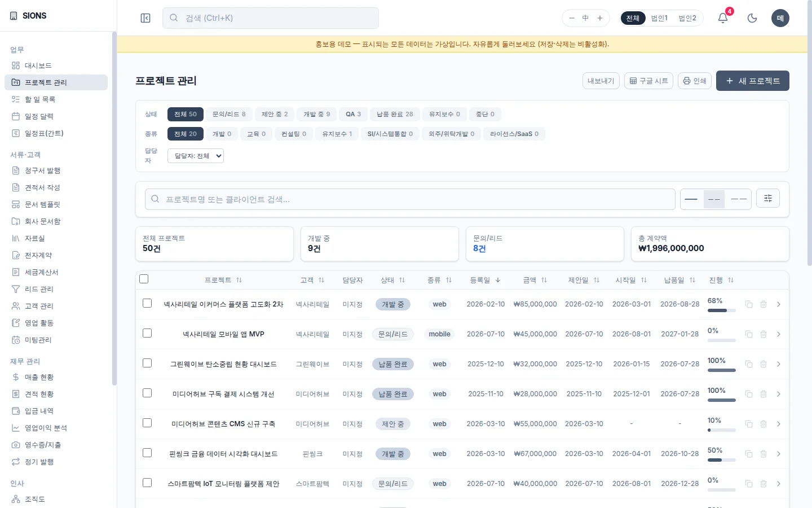Open user avatar menu 데

[780, 18]
